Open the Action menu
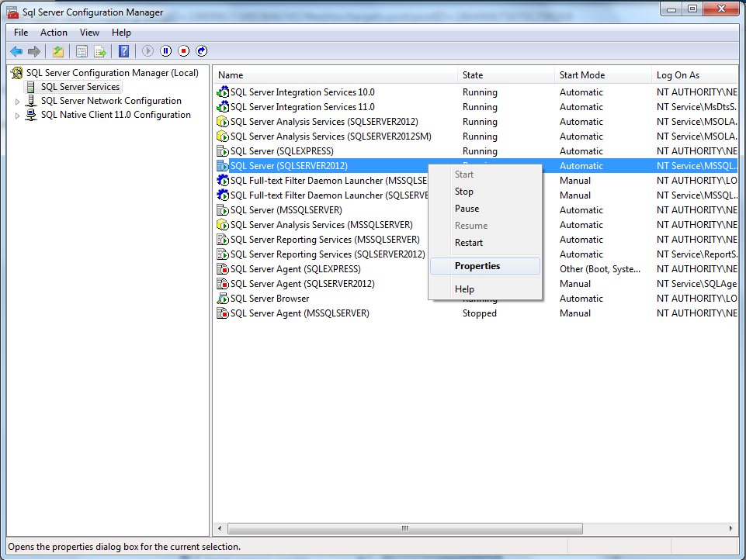 click(x=54, y=33)
